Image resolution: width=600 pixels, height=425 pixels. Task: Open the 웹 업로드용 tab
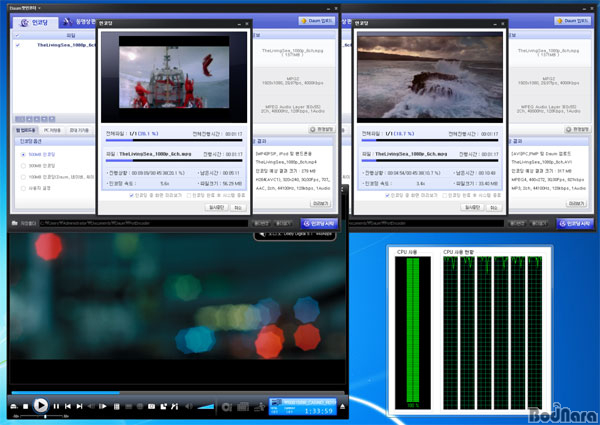(26, 130)
